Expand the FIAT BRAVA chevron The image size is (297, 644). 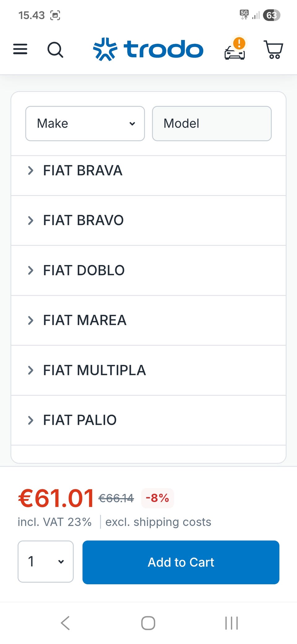coord(30,170)
